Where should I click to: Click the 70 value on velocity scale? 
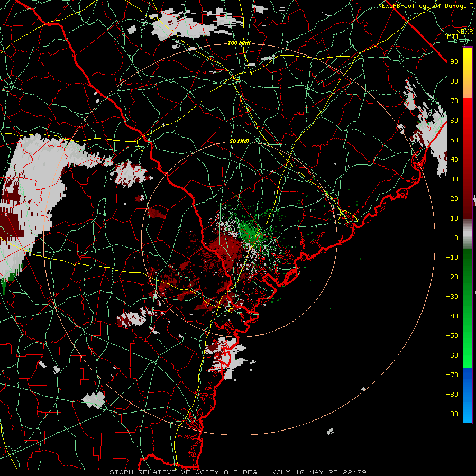pos(454,101)
